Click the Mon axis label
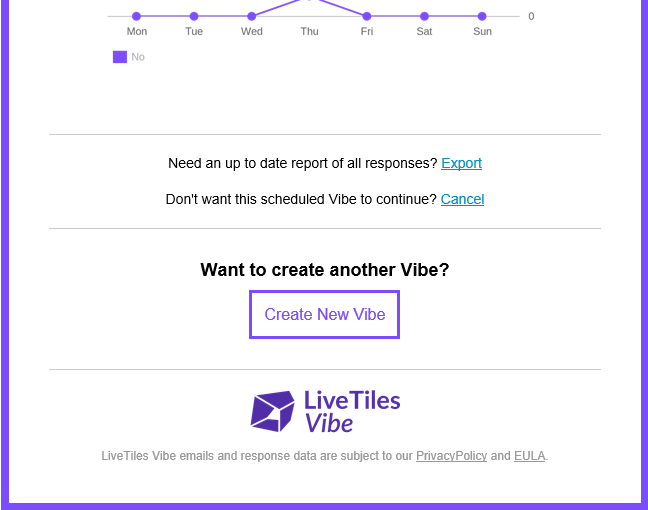The image size is (648, 510). point(137,31)
